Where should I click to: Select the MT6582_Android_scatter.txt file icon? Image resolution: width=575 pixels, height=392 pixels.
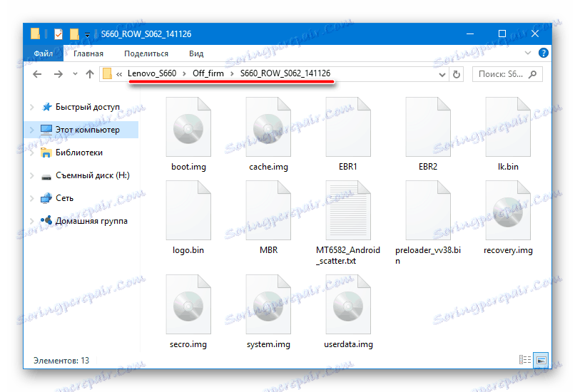click(348, 210)
